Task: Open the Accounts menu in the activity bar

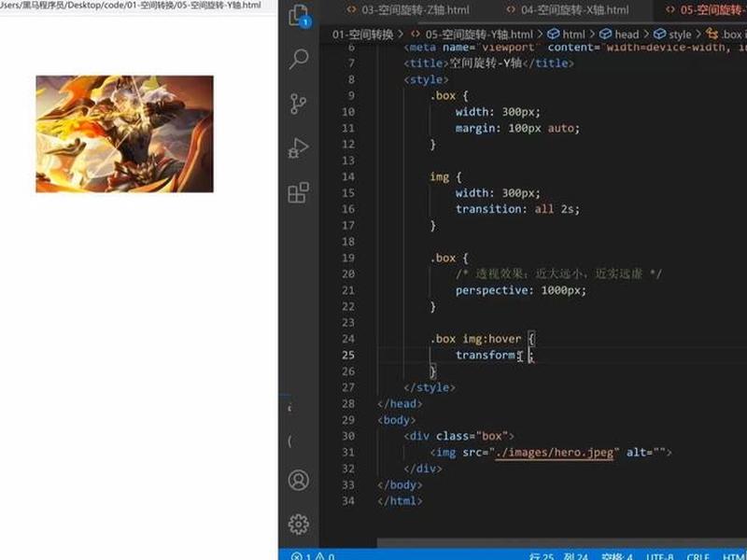Action: 299,480
